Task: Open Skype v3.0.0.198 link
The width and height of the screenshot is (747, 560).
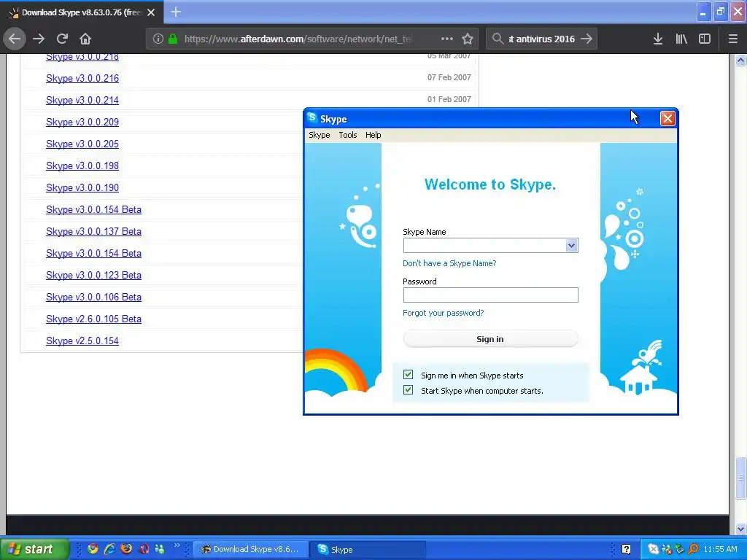Action: point(82,166)
